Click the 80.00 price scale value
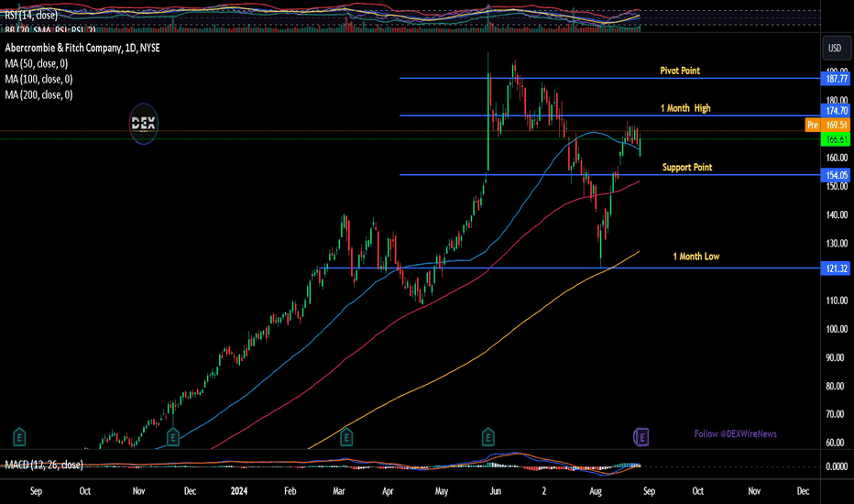The width and height of the screenshot is (854, 504). click(x=836, y=387)
